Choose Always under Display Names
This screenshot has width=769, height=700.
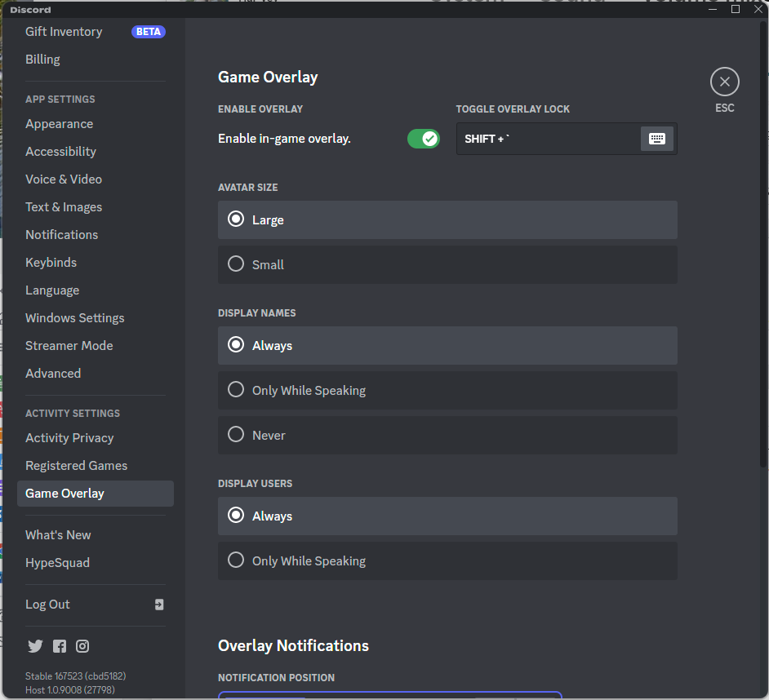coord(447,346)
